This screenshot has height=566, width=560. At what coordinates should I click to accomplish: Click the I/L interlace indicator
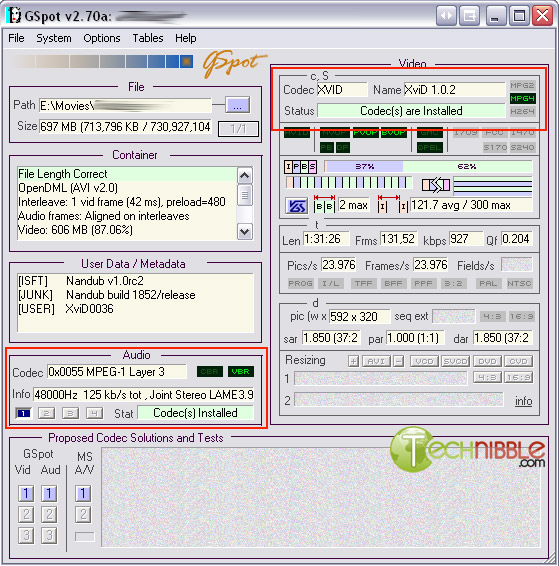pyautogui.click(x=330, y=283)
